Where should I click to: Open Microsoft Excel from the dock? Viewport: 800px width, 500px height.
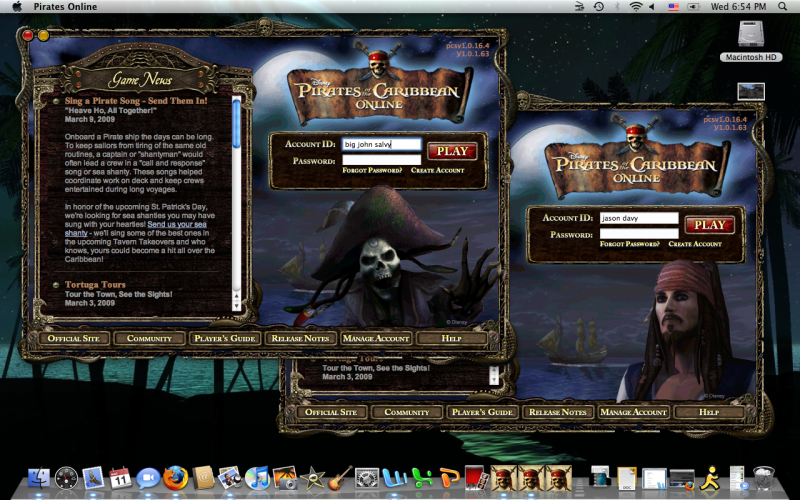422,479
